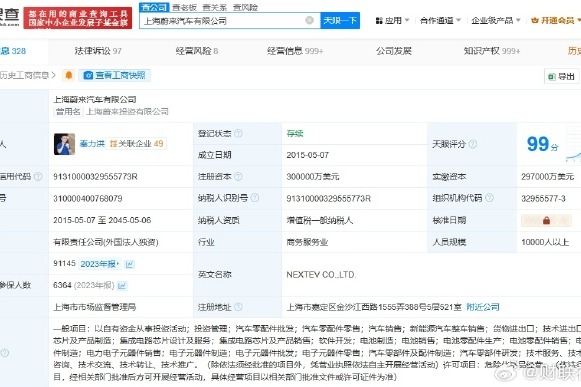
Task: Click the company type 有限责任公司(外国法人独资)
Action: 106,242
